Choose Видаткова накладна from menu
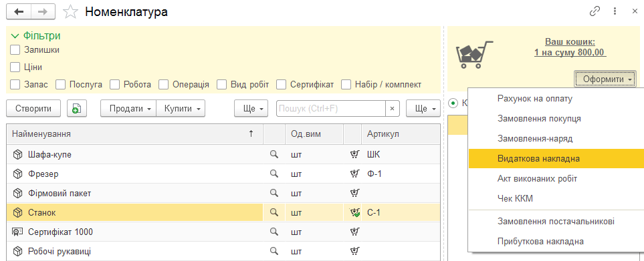 pyautogui.click(x=556, y=159)
